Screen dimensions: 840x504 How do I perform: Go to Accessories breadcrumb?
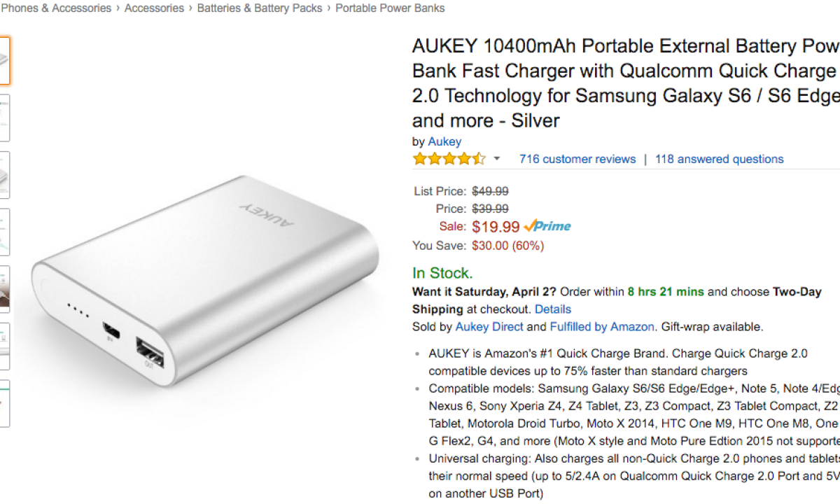pyautogui.click(x=154, y=8)
